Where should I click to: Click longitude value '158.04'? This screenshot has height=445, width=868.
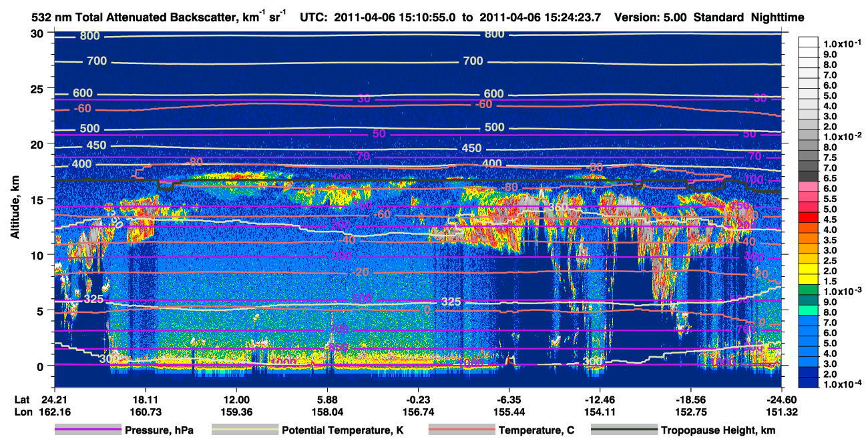(327, 412)
